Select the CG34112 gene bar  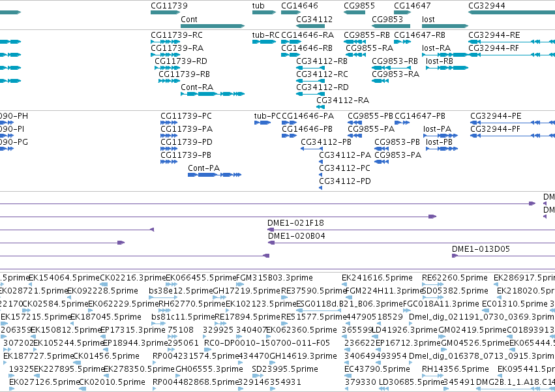[x=310, y=26]
